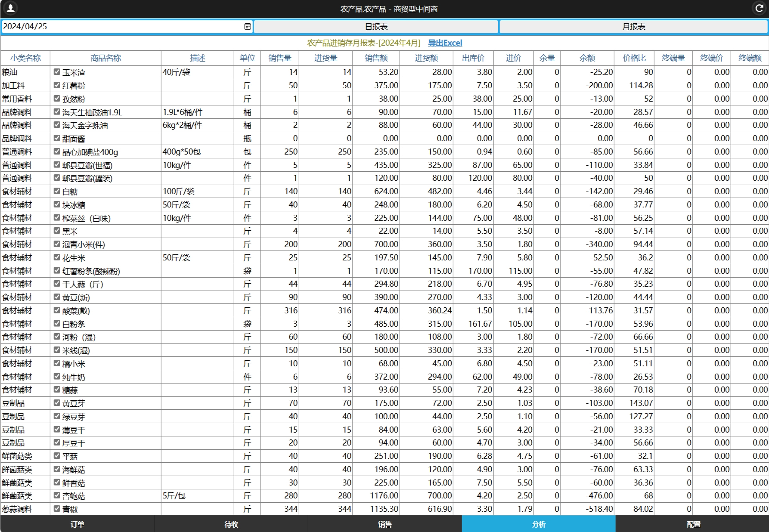Click the 小类名称 column header
The width and height of the screenshot is (769, 532).
(x=25, y=58)
